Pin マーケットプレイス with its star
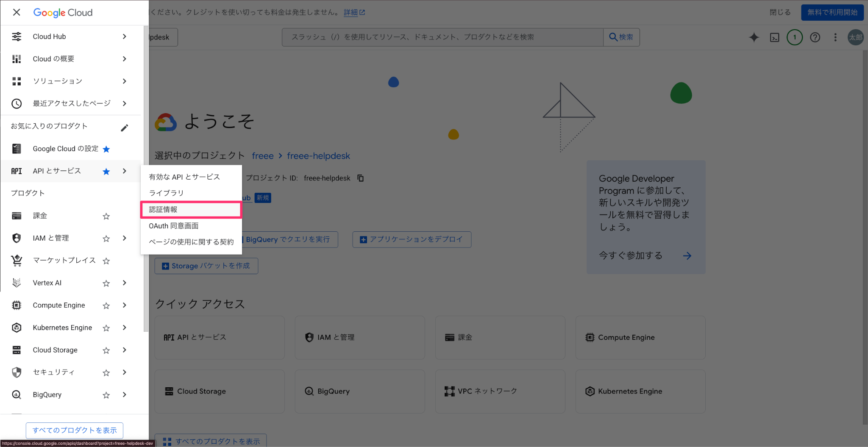 (106, 261)
